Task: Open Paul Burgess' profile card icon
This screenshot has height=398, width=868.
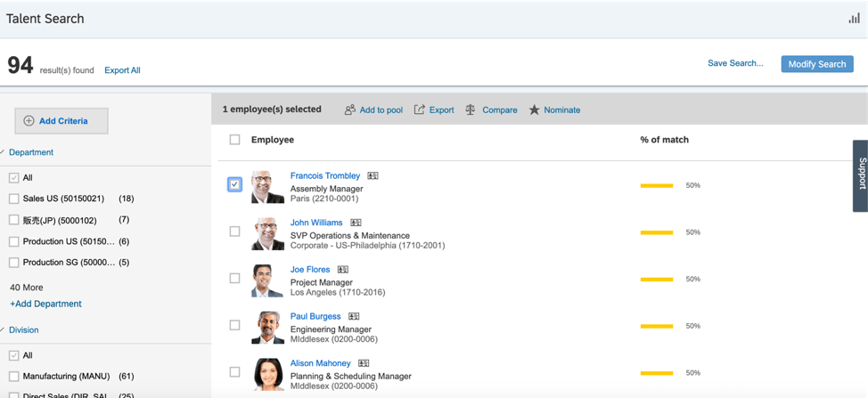Action: point(354,316)
